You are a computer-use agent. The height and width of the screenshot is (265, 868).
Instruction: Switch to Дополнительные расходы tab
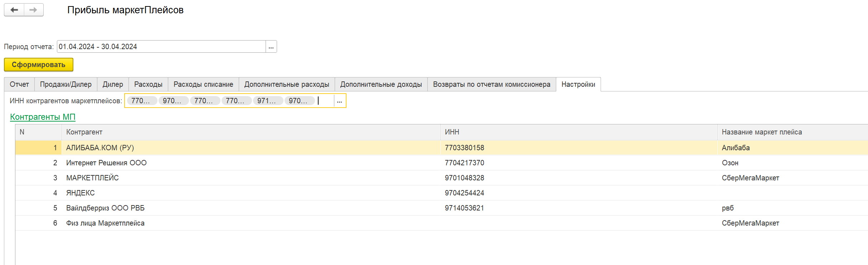tap(287, 84)
